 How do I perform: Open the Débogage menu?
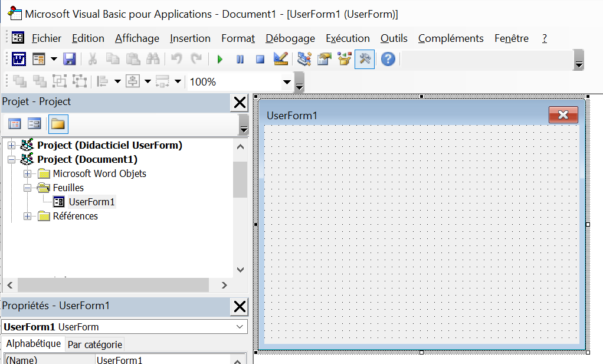(290, 38)
